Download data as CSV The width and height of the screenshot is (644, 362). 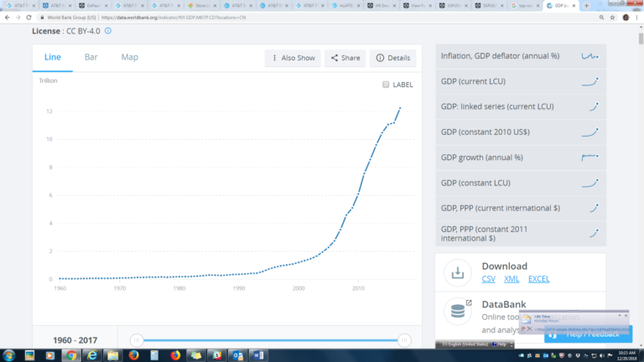pyautogui.click(x=489, y=278)
